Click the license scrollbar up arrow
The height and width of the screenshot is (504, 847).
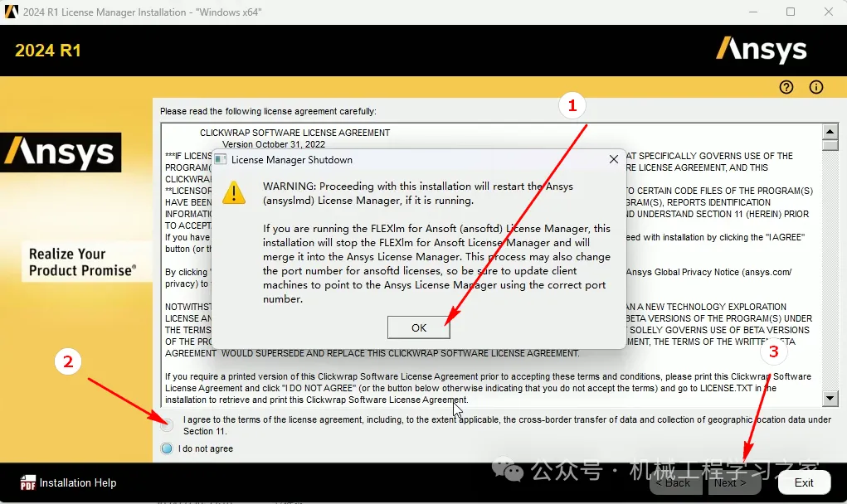(830, 131)
